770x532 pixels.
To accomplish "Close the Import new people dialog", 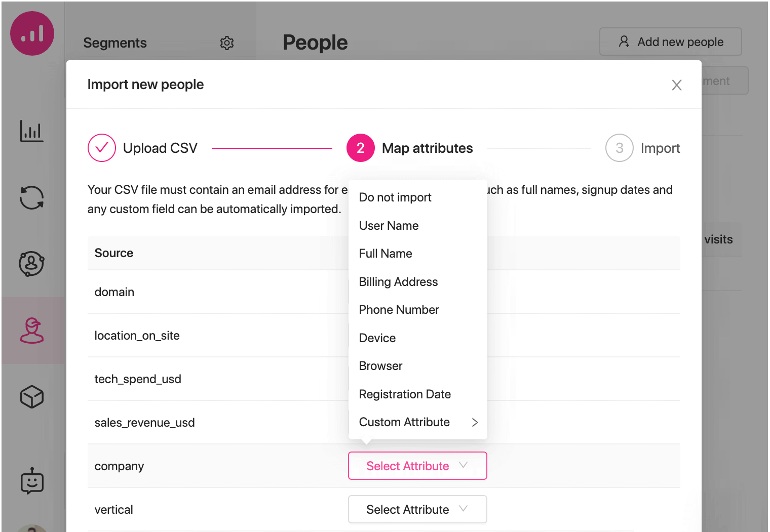I will [x=677, y=85].
